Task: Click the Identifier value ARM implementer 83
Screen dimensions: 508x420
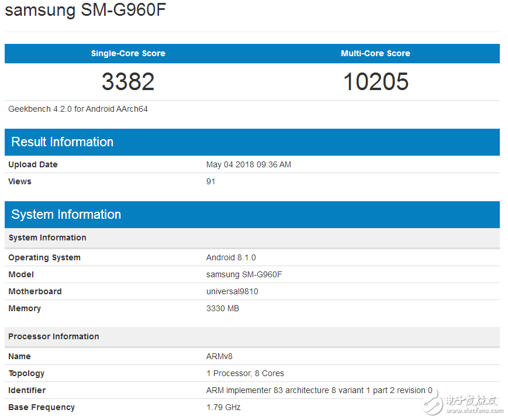Action: (319, 390)
